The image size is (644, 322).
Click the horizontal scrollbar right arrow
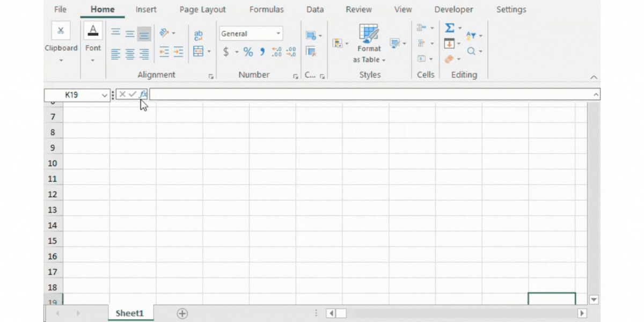[582, 313]
